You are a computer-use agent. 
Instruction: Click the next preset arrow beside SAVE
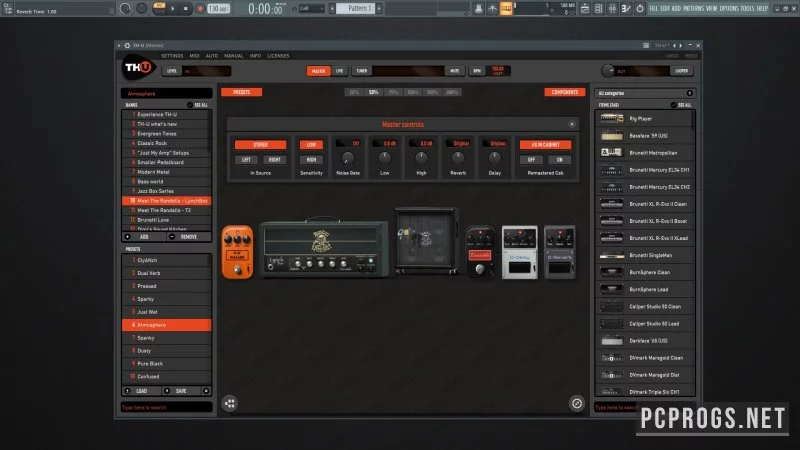(206, 391)
